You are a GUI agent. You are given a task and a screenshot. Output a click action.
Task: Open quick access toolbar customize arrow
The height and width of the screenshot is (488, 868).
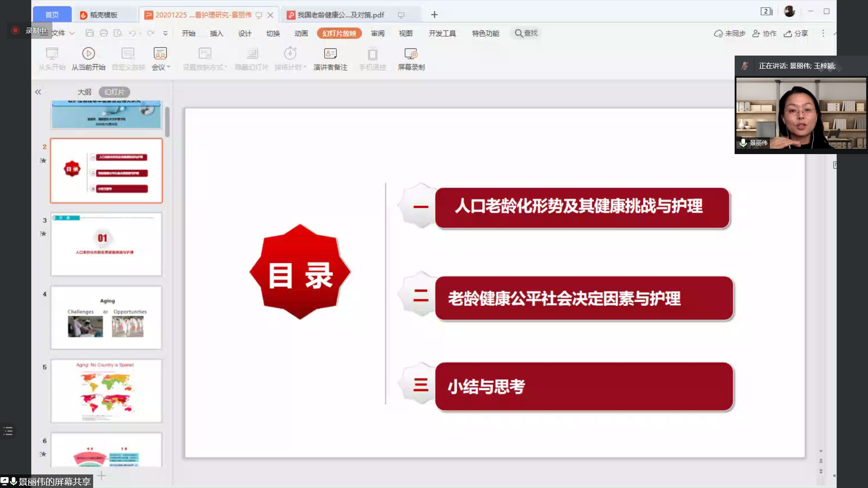165,33
